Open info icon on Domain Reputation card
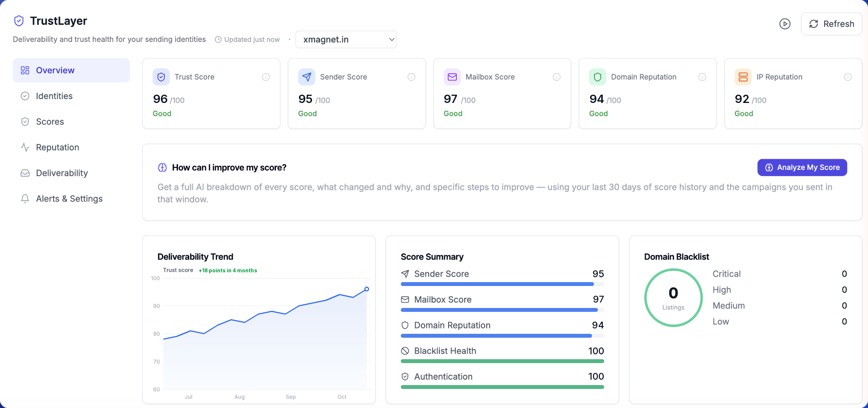 click(702, 77)
